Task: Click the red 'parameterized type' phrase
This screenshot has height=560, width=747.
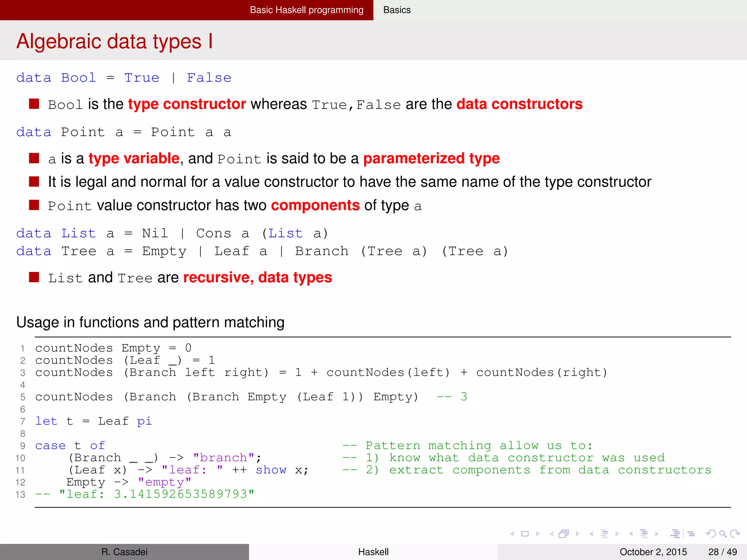Action: click(431, 159)
